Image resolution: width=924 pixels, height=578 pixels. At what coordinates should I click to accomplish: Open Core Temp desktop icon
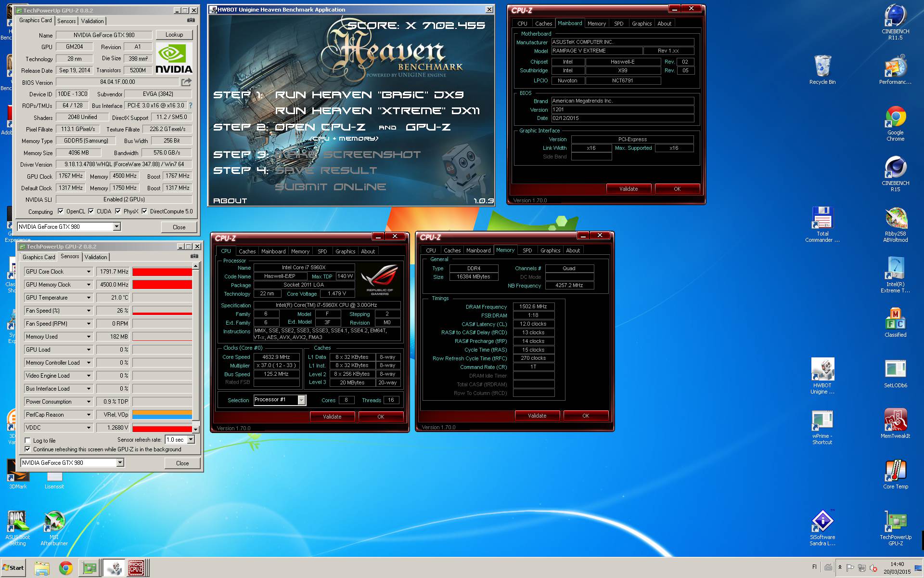click(x=895, y=474)
